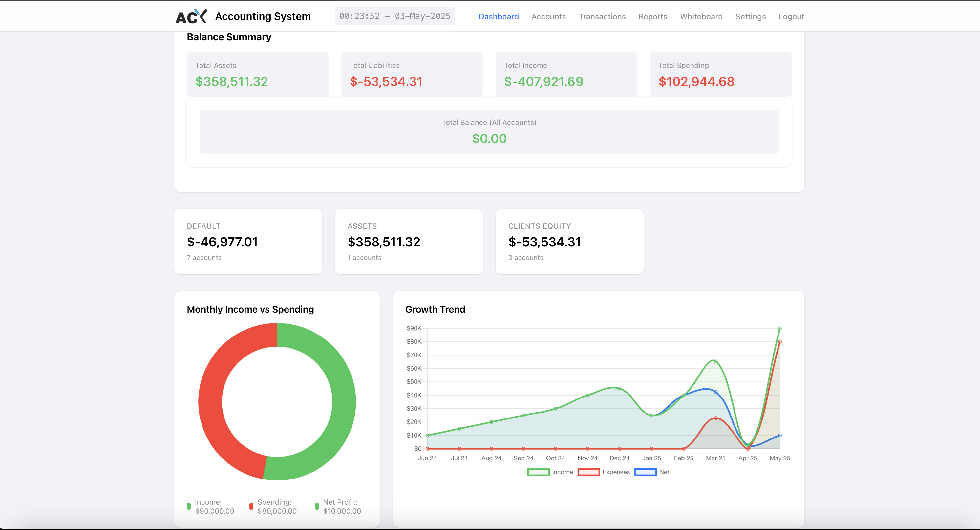Select the CLIENTS EQUITY account card
The width and height of the screenshot is (980, 530).
click(x=569, y=241)
